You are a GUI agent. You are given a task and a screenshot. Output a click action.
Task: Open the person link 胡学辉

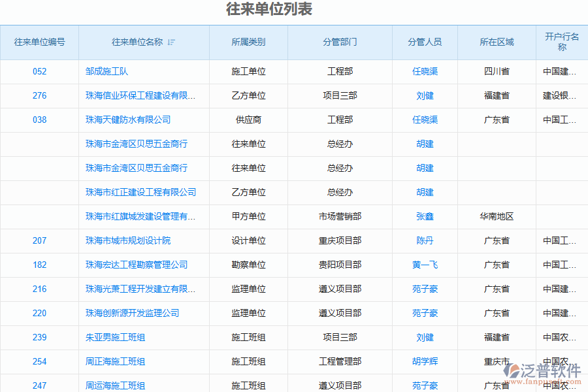point(425,361)
